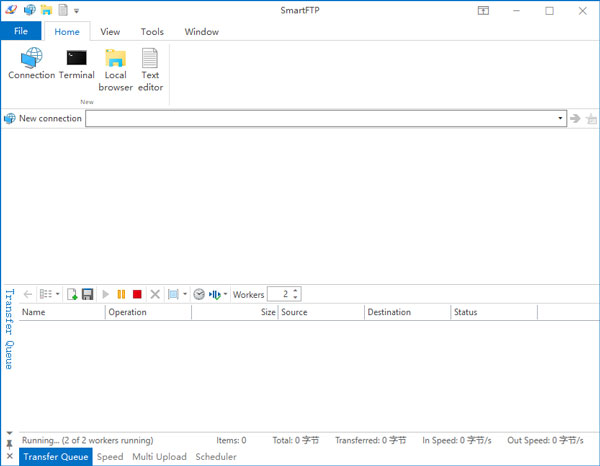Open the File menu
This screenshot has height=466, width=600.
(x=20, y=31)
